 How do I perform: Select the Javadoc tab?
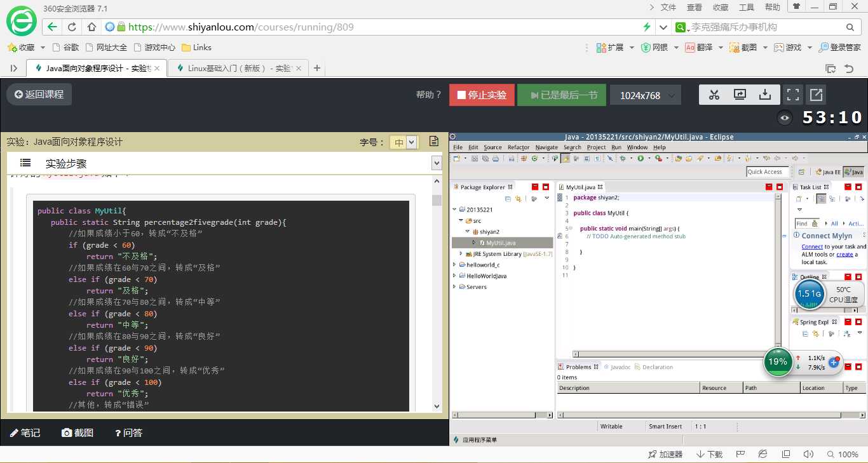[617, 366]
